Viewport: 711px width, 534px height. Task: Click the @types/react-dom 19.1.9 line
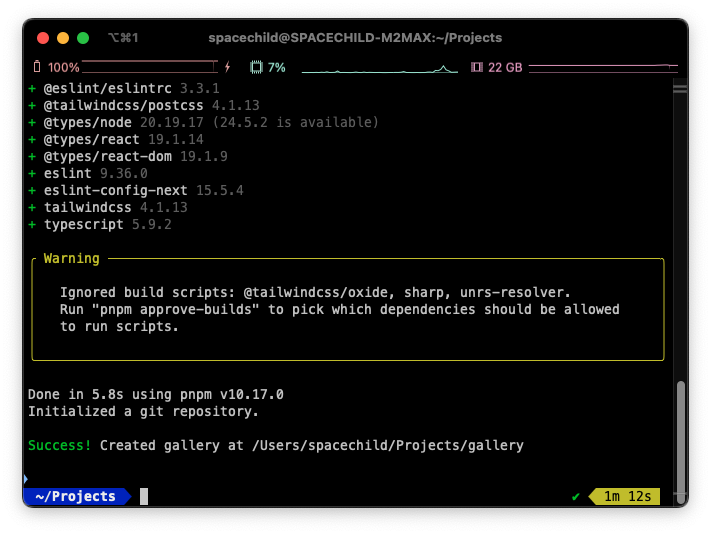pyautogui.click(x=128, y=156)
